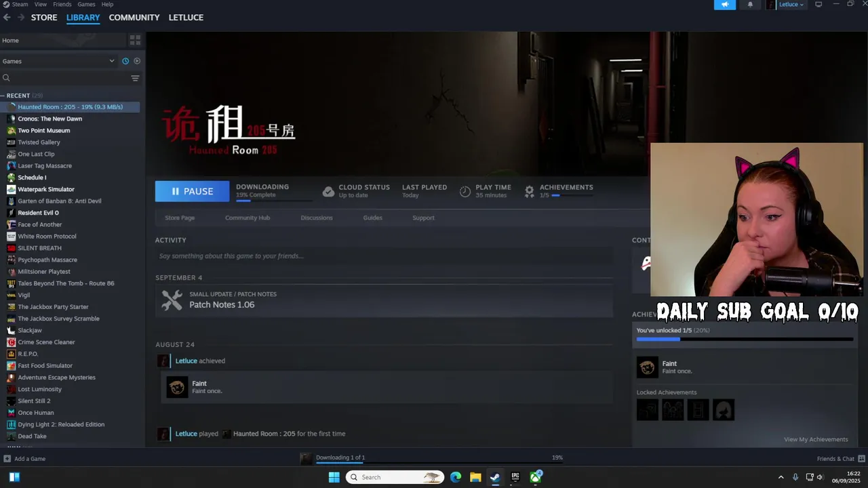This screenshot has height=488, width=868.
Task: Click achievements progress bar in panel
Action: pos(745,339)
